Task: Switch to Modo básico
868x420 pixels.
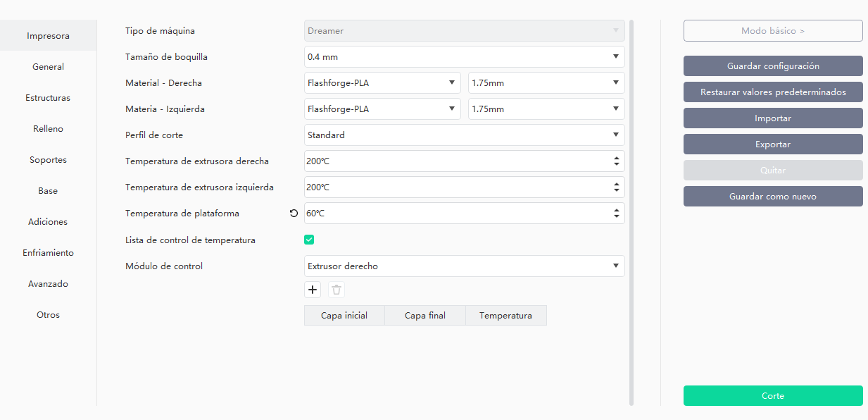Action: 773,30
